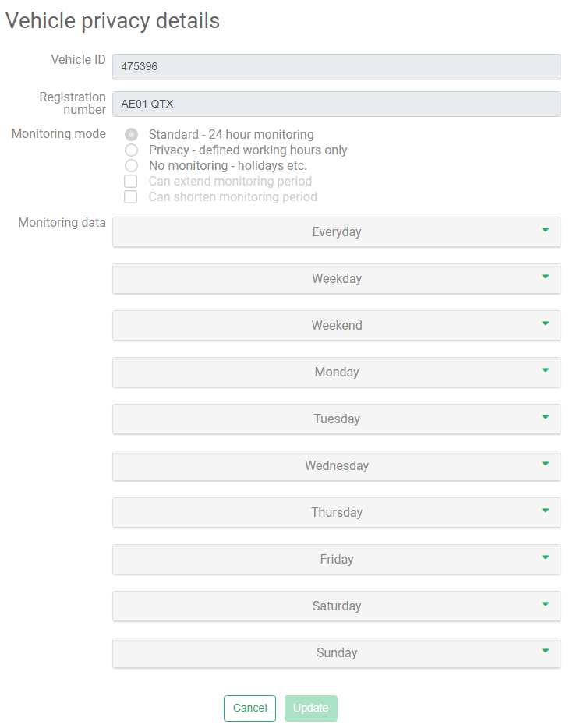This screenshot has height=728, width=573.
Task: Click the green arrow on Wednesday
Action: (546, 464)
